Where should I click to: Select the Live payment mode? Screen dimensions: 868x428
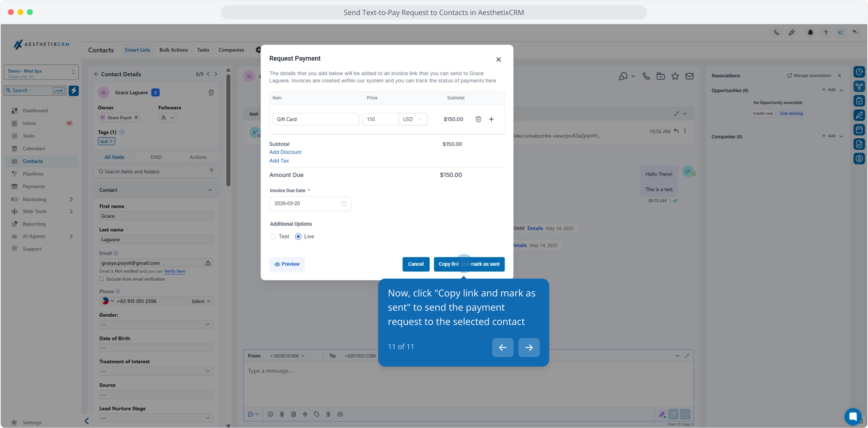point(298,237)
